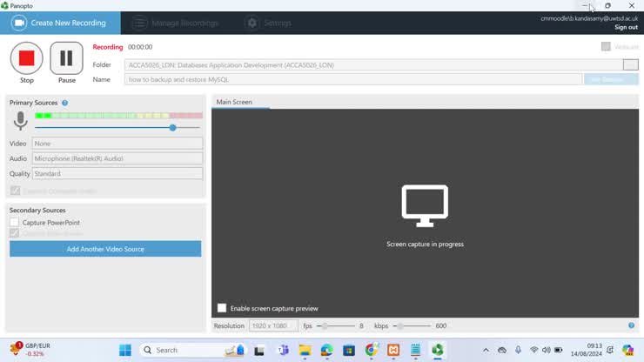The height and width of the screenshot is (362, 644).
Task: Open the Audio microphone source dropdown
Action: (x=117, y=158)
